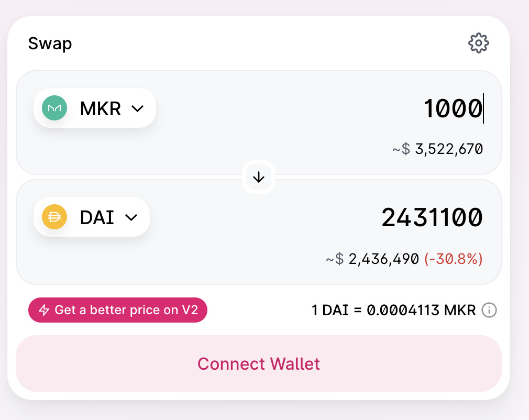Click the DAI token name label
Image resolution: width=529 pixels, height=420 pixels.
tap(97, 217)
